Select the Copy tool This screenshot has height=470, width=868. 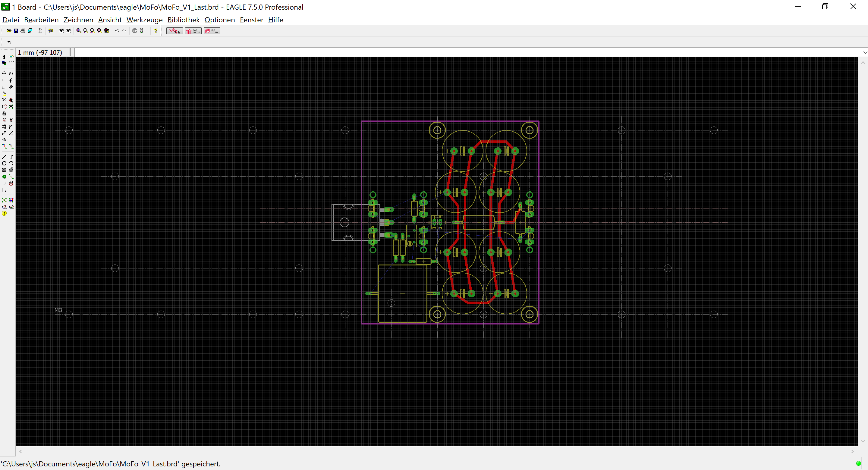tap(11, 73)
